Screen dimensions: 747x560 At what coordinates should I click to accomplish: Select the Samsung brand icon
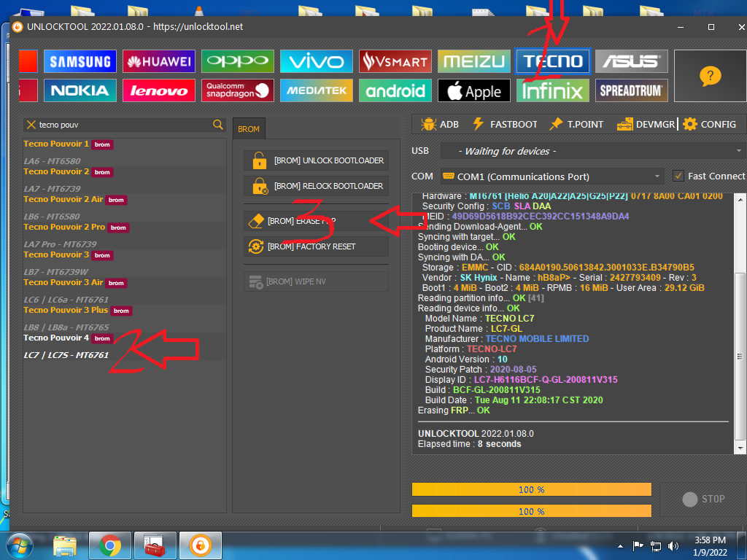coord(80,61)
